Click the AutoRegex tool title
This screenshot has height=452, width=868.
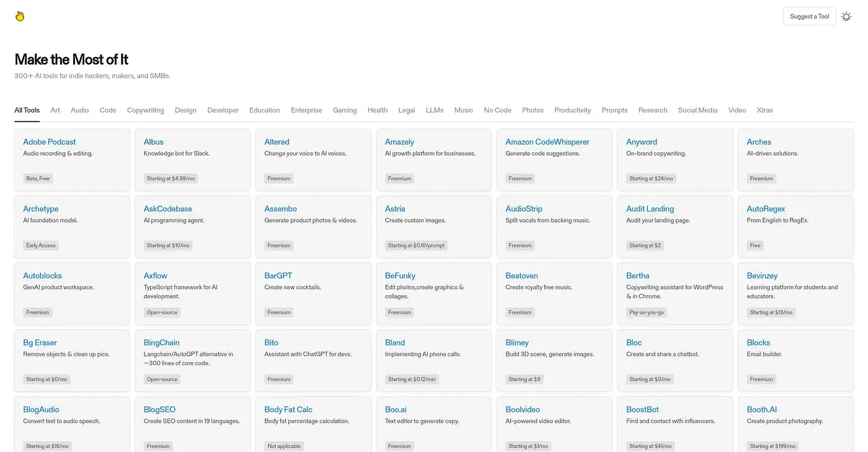click(x=766, y=209)
